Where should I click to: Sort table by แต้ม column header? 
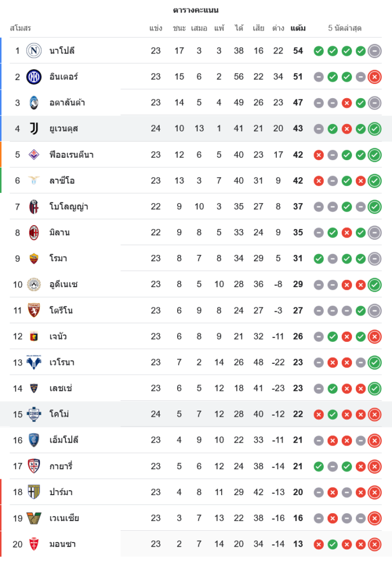coord(298,28)
